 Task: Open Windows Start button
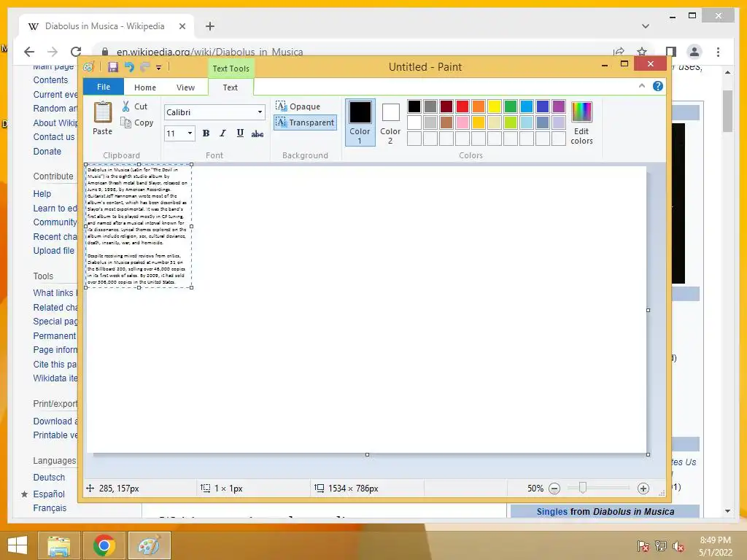point(18,545)
